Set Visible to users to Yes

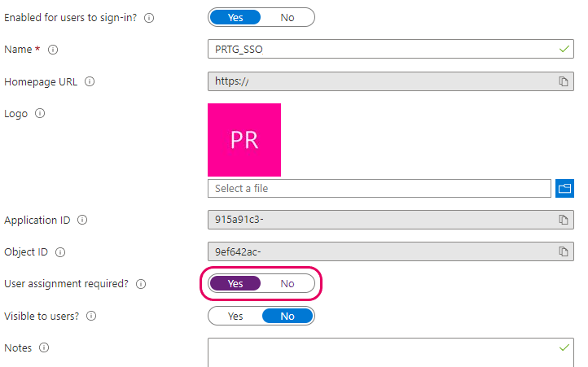click(x=235, y=316)
